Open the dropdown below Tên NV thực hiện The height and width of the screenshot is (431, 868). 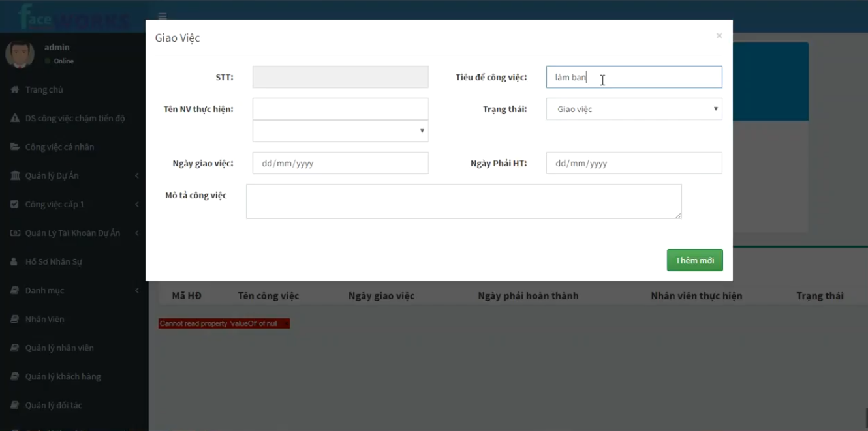pos(340,131)
